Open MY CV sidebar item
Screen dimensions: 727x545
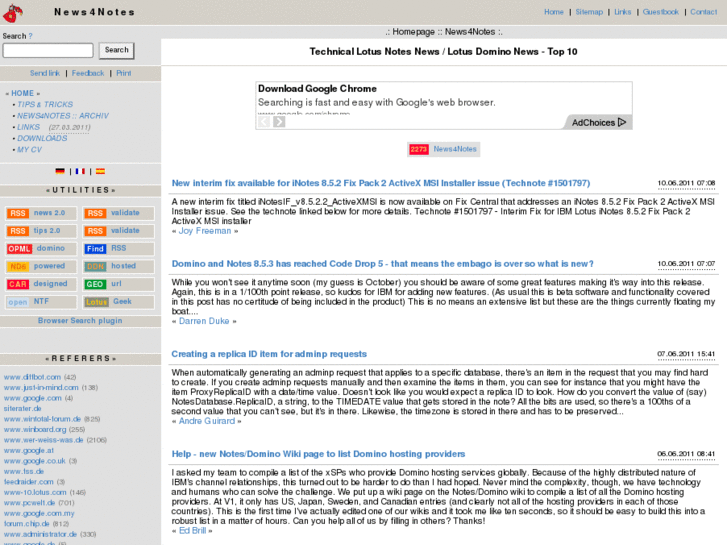click(x=29, y=149)
